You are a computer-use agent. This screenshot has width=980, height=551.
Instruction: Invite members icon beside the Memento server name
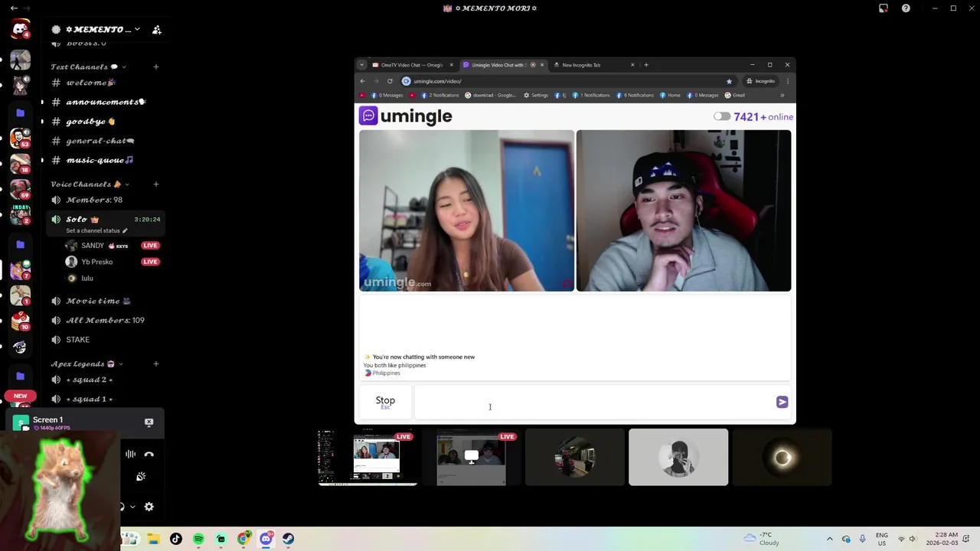click(156, 30)
